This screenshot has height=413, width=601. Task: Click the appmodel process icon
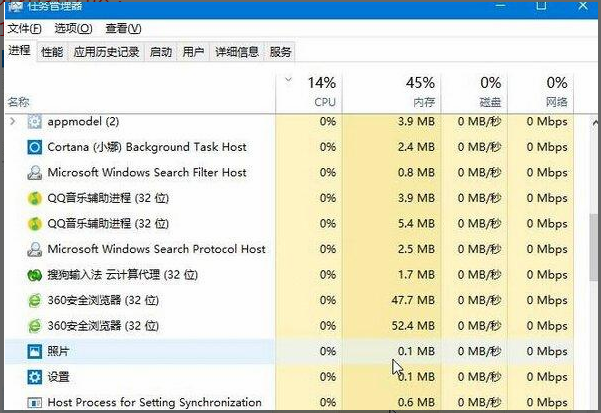[x=35, y=121]
